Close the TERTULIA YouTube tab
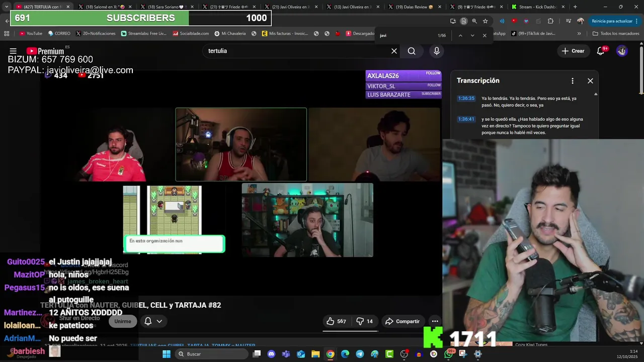The height and width of the screenshot is (362, 644). [68, 7]
